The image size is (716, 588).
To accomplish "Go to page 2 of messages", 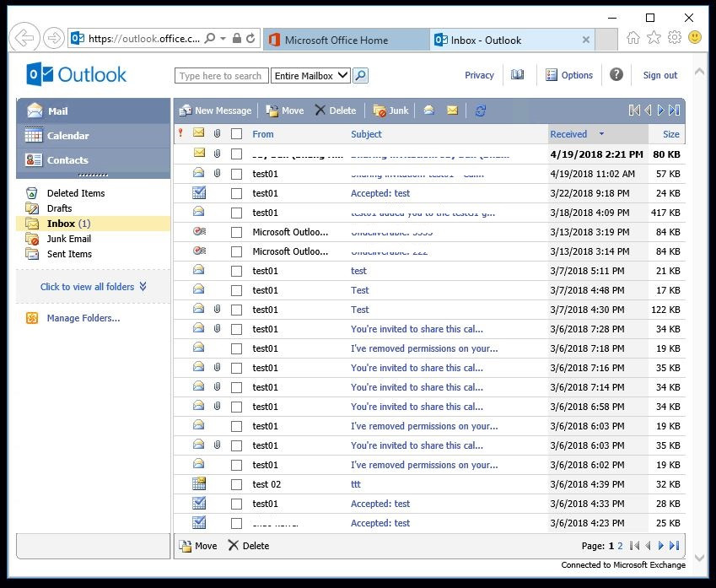I will [x=618, y=546].
